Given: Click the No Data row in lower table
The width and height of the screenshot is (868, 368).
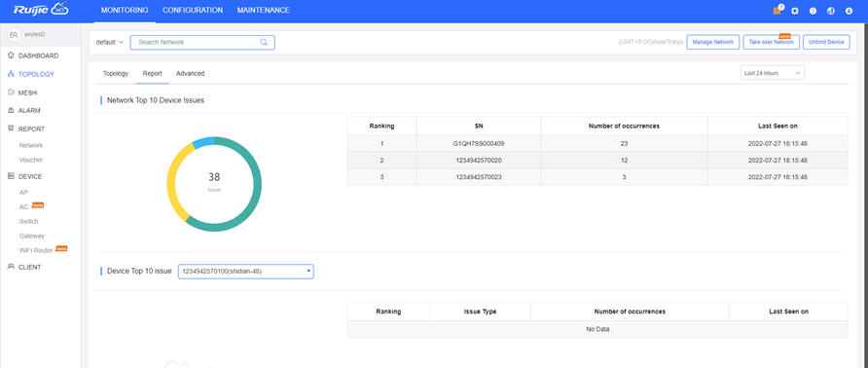Looking at the screenshot, I should [x=597, y=329].
